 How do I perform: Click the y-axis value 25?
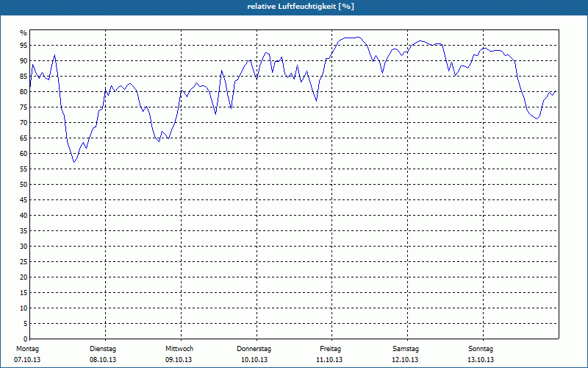tap(24, 262)
